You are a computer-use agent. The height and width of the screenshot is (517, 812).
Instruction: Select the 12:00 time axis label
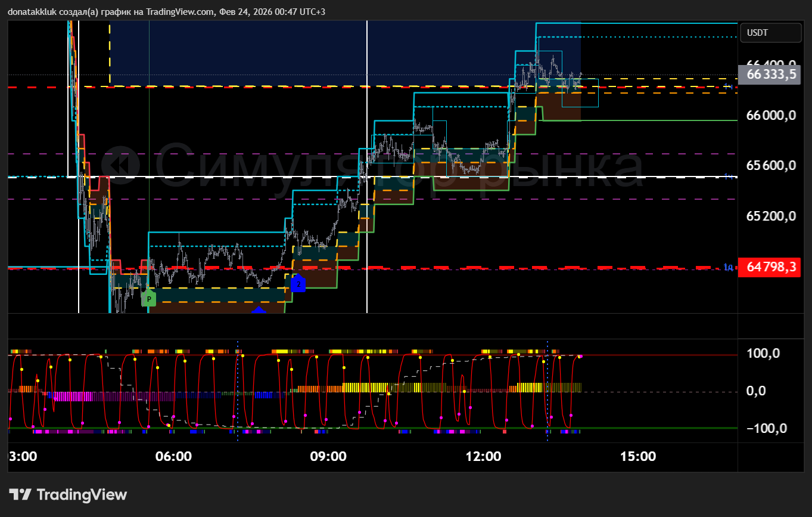tap(483, 457)
